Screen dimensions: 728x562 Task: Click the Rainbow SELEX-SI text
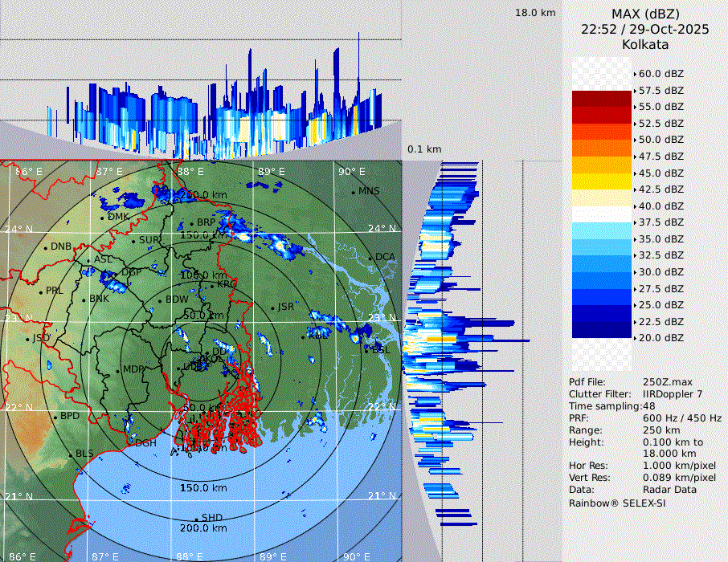(x=617, y=503)
